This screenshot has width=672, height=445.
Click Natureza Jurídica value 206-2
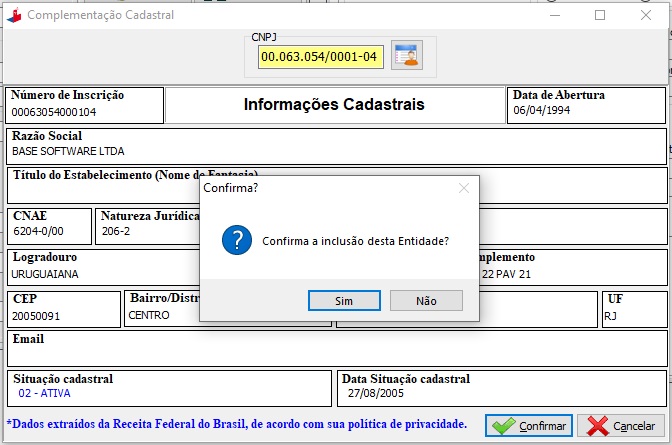point(116,231)
